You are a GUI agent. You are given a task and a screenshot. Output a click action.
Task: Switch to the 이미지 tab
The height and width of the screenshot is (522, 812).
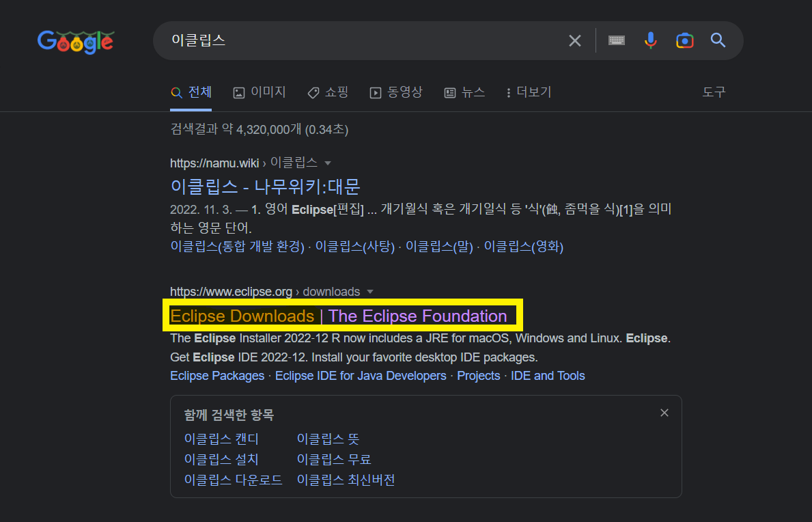click(260, 93)
